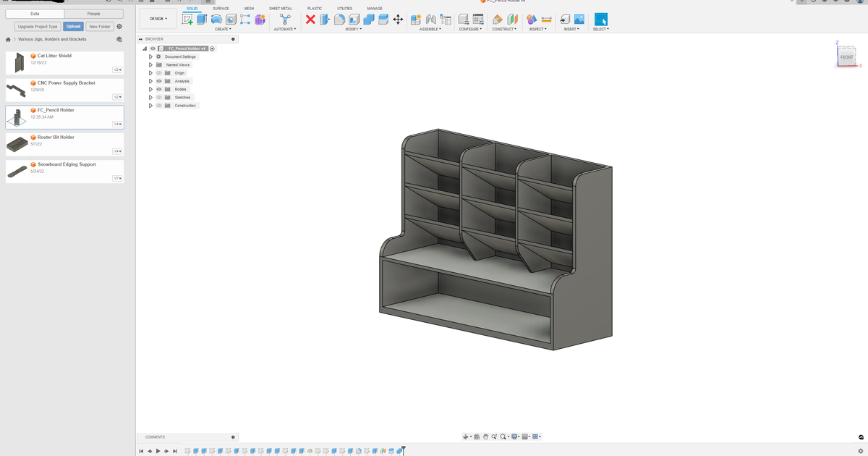Viewport: 868px width, 456px height.
Task: Show the Origin folder visibility
Action: click(159, 72)
